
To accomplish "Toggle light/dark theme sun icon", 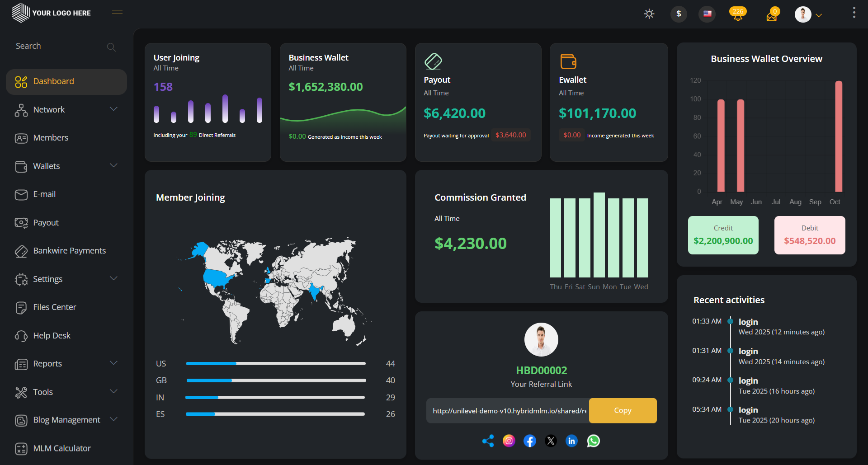I will coord(649,14).
